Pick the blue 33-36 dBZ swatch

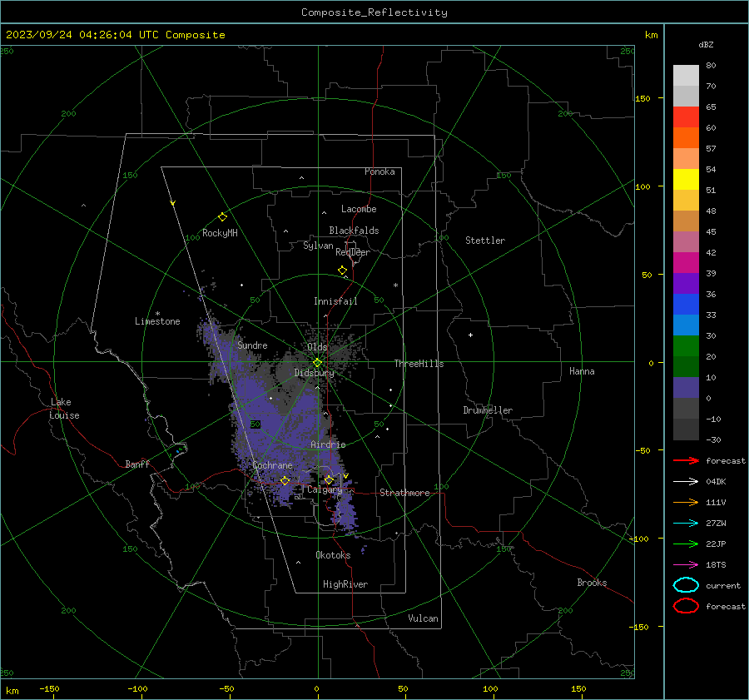(x=686, y=305)
